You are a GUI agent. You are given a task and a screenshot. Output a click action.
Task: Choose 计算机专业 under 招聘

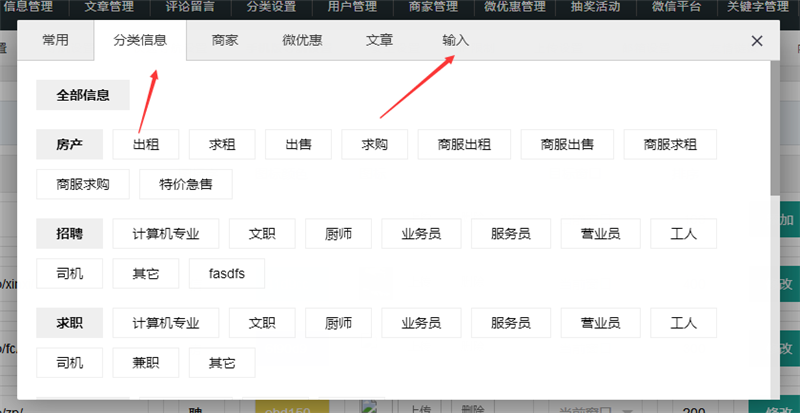tap(166, 234)
